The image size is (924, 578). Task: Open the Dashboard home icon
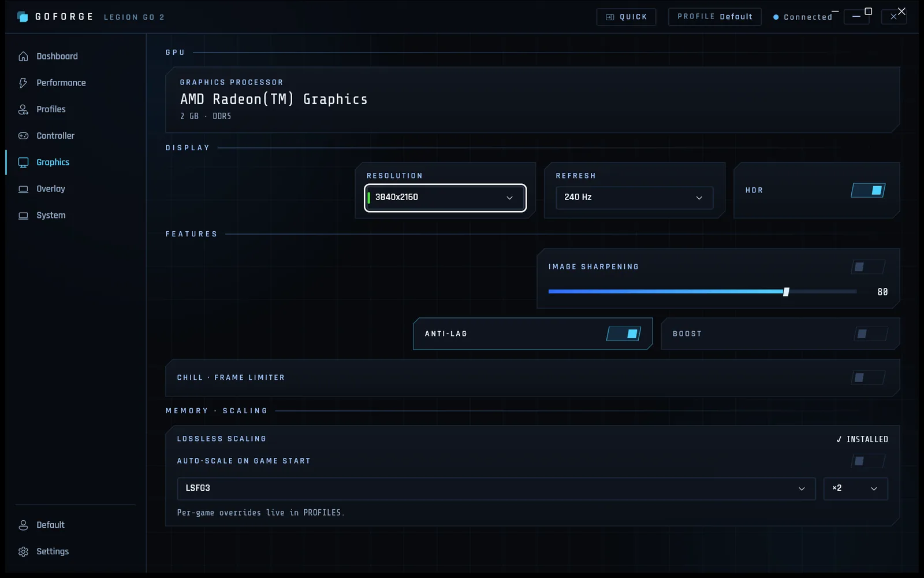pos(23,56)
